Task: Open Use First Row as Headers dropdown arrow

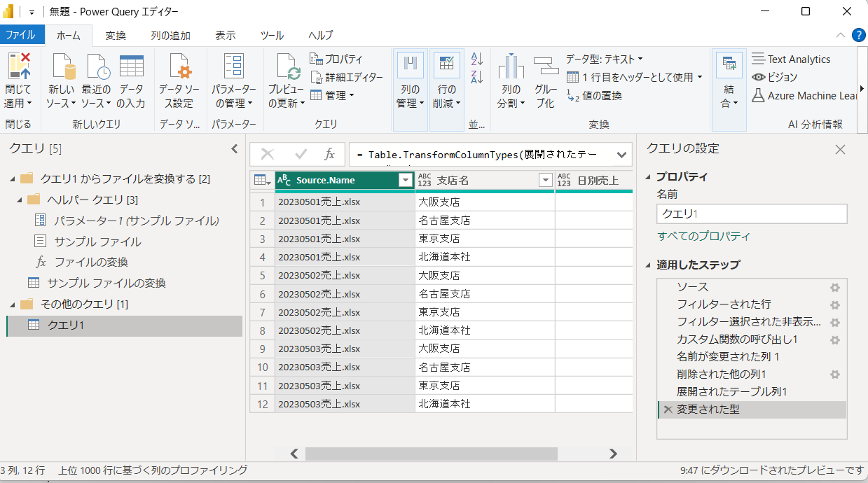Action: (699, 77)
